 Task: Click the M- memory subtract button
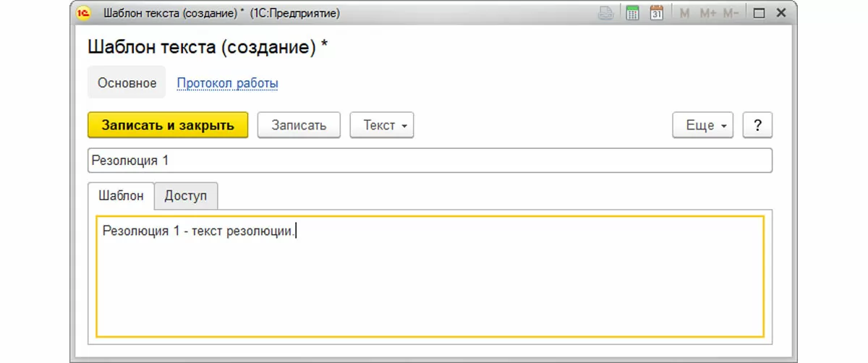click(731, 13)
